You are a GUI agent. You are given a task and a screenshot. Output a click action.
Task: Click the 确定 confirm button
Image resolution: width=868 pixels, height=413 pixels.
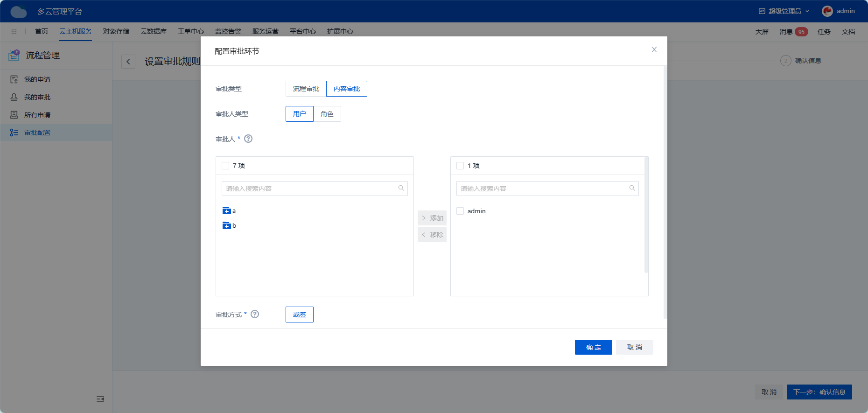594,347
